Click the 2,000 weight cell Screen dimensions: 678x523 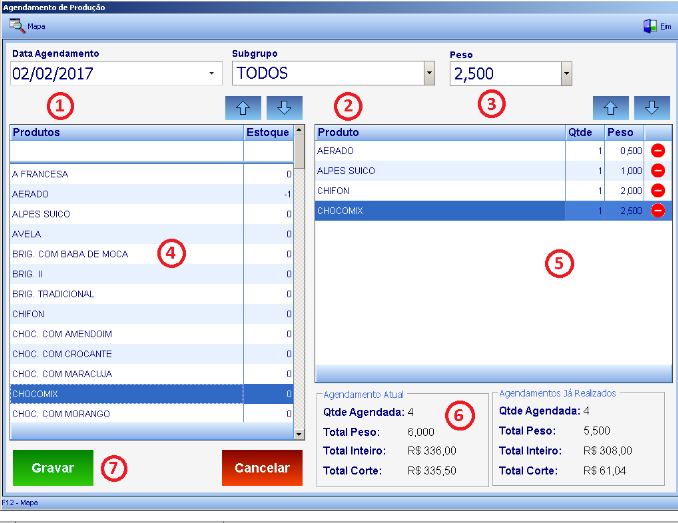pyautogui.click(x=624, y=191)
